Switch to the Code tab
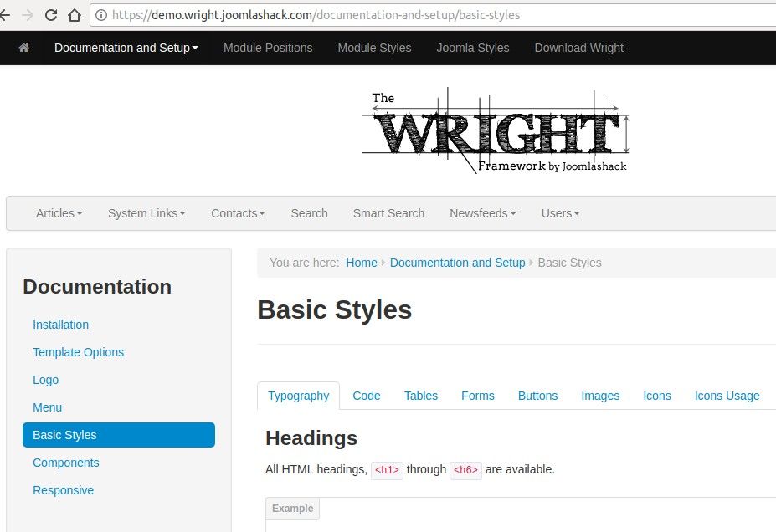Viewport: 776px width, 532px height. click(x=366, y=396)
